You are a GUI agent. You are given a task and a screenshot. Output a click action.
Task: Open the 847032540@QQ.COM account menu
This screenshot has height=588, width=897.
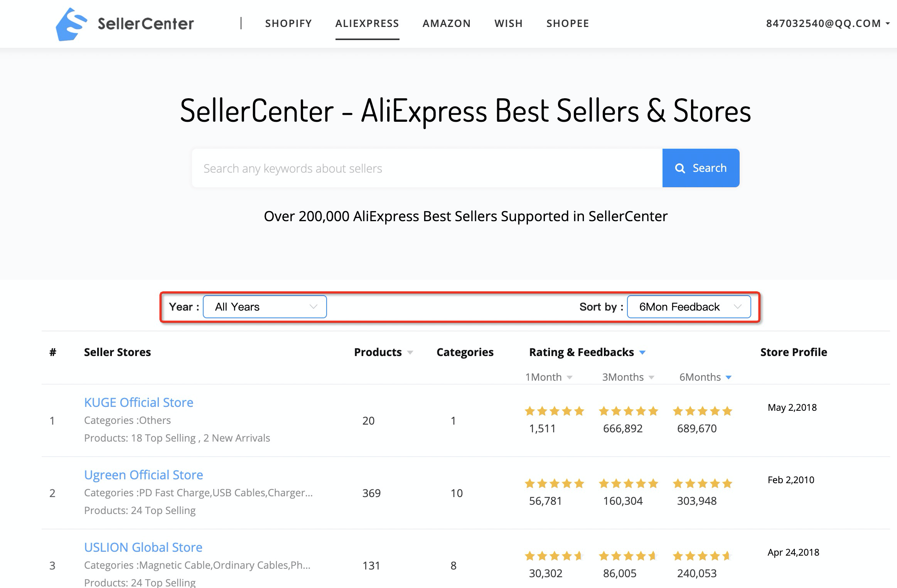pyautogui.click(x=828, y=24)
